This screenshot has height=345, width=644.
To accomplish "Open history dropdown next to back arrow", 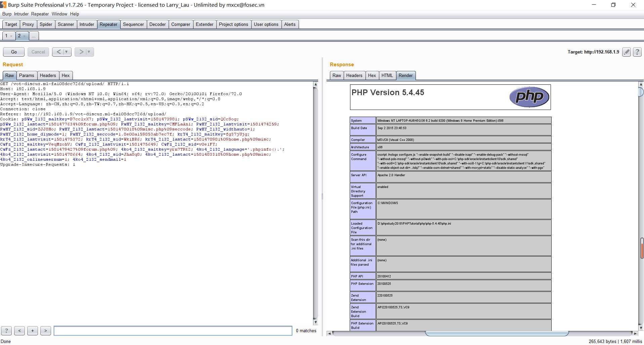I will click(x=67, y=52).
